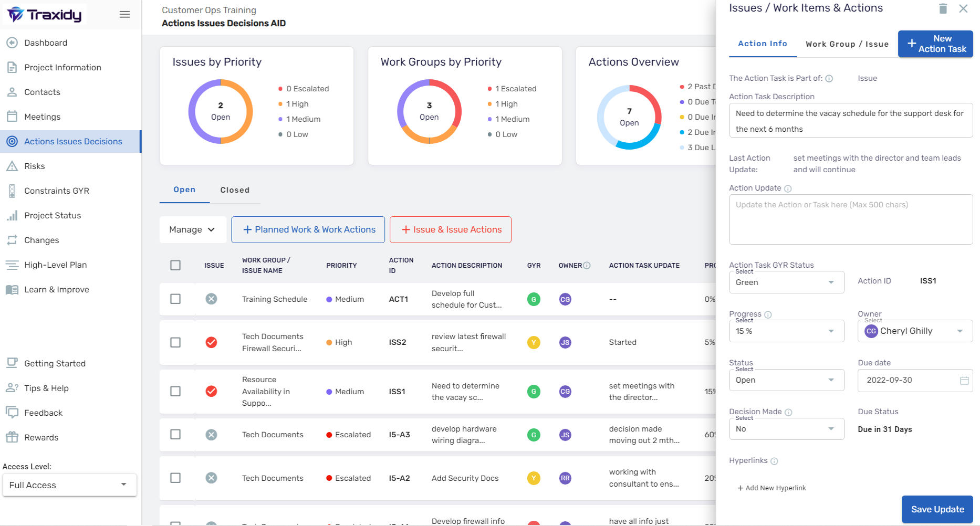
Task: Check the ISS2 Firewall row checkbox
Action: [175, 342]
